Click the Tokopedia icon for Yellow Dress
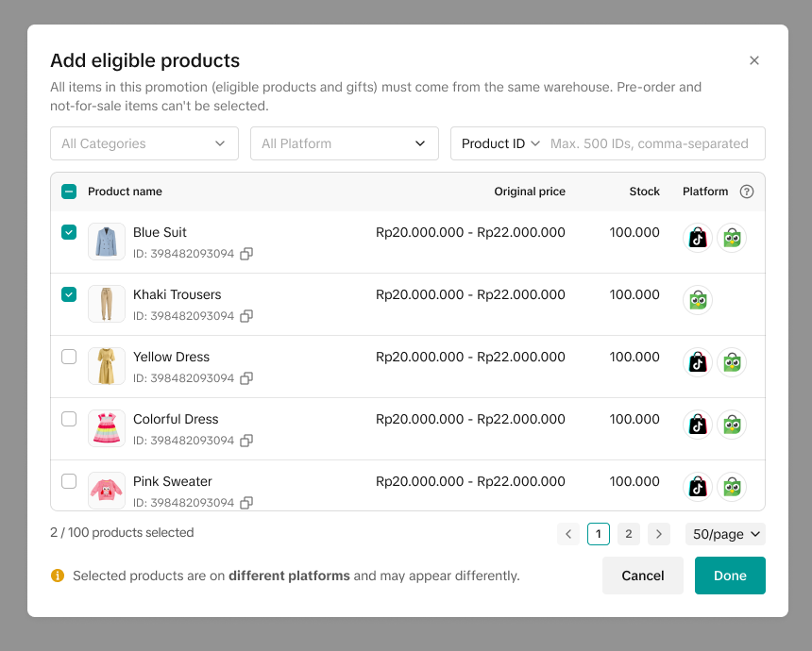Image resolution: width=812 pixels, height=651 pixels. coord(732,362)
